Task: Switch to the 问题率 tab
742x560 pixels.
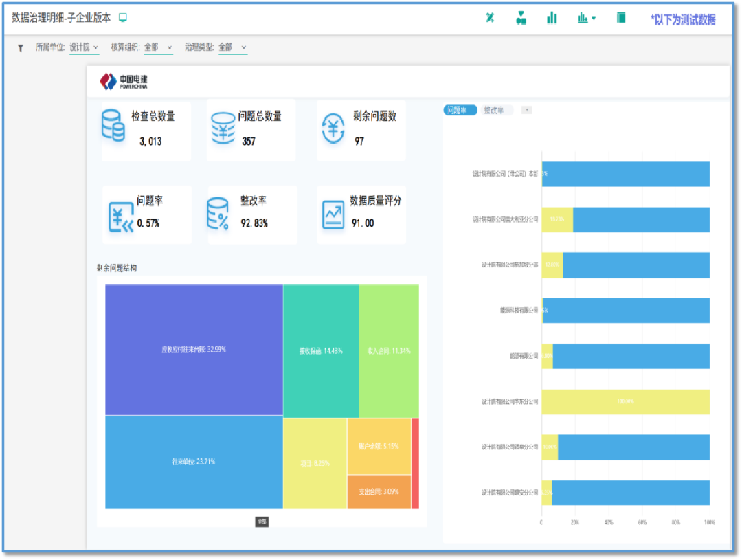Action: click(x=460, y=111)
